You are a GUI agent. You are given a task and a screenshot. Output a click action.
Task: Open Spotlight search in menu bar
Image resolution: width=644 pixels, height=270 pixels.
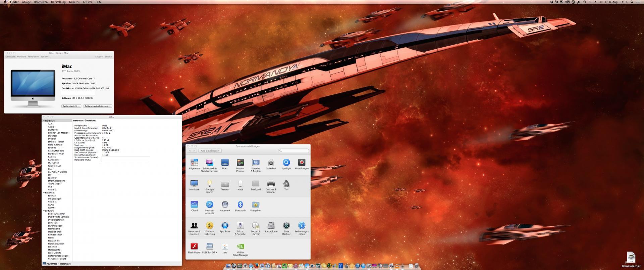click(x=633, y=2)
